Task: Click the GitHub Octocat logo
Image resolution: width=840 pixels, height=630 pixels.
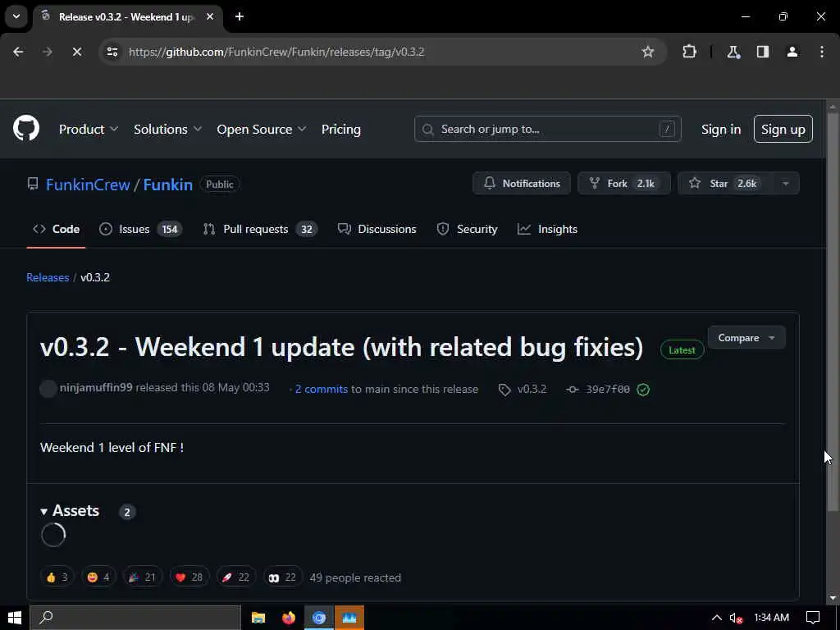Action: tap(25, 129)
